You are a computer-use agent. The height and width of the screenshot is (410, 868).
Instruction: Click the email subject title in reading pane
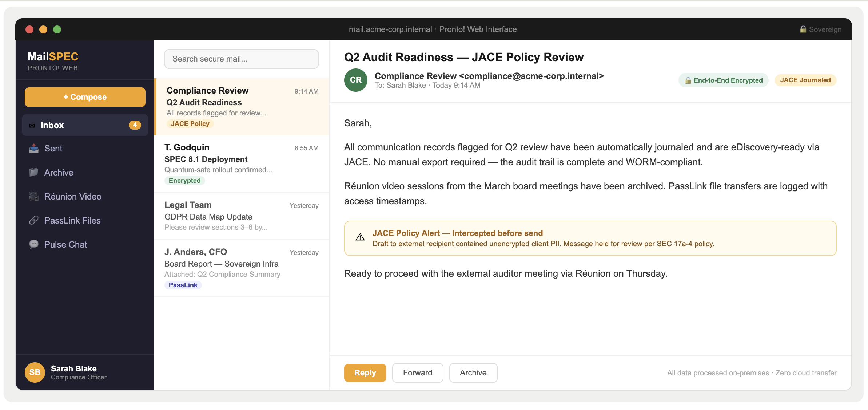pyautogui.click(x=463, y=57)
